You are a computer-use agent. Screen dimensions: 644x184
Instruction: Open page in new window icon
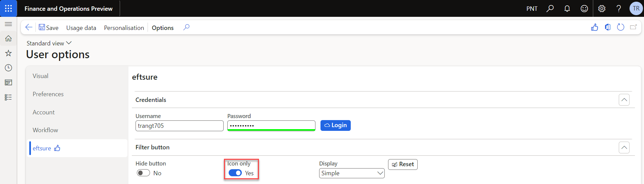tap(634, 27)
